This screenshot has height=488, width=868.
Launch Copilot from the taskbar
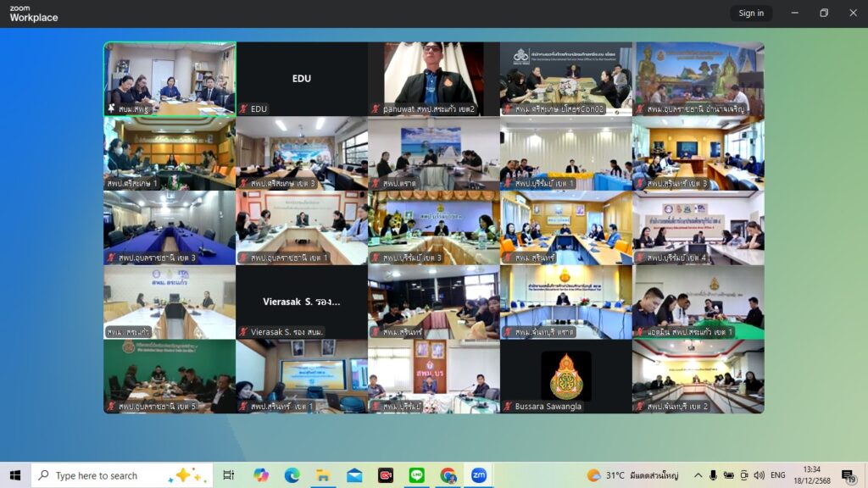261,475
